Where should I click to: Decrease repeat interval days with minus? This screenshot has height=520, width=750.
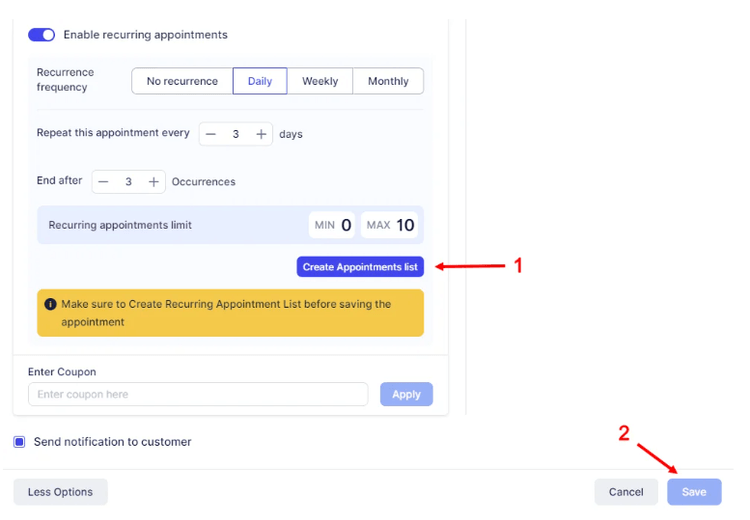click(211, 134)
